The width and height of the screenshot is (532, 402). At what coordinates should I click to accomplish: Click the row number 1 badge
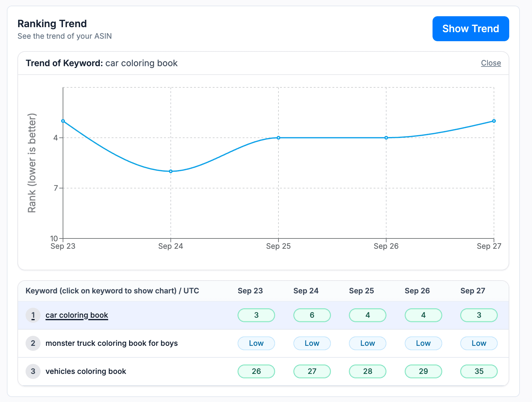[x=33, y=315]
